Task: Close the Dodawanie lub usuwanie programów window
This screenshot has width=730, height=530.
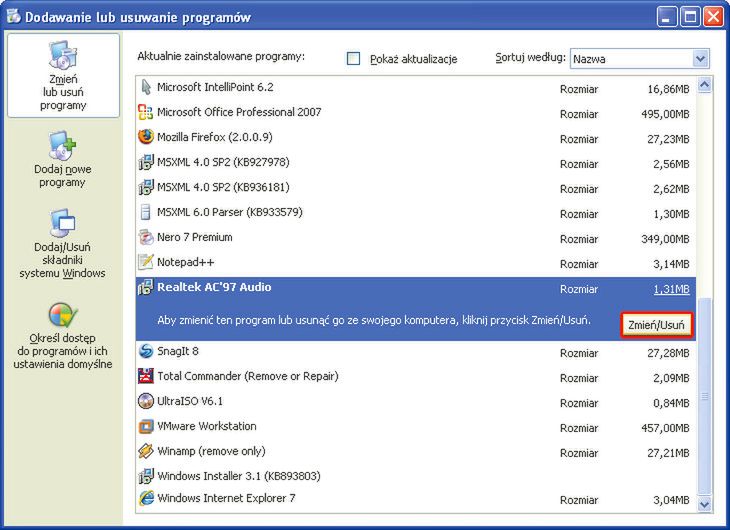Action: pos(713,17)
